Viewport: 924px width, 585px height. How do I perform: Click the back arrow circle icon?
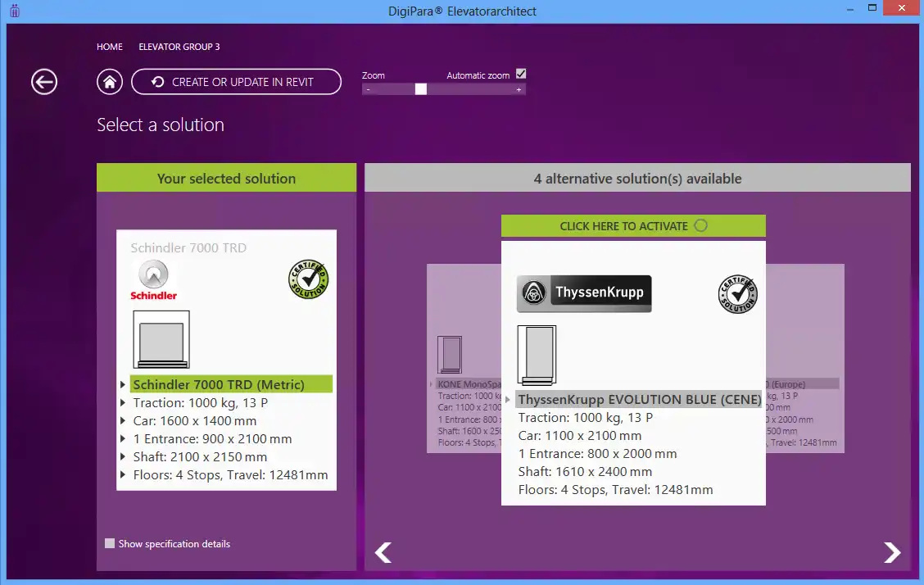pos(44,82)
